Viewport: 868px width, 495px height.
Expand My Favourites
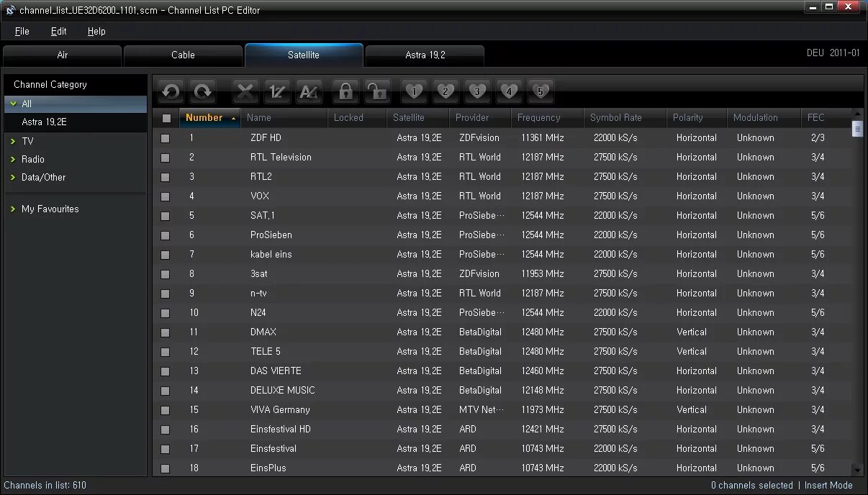(13, 209)
